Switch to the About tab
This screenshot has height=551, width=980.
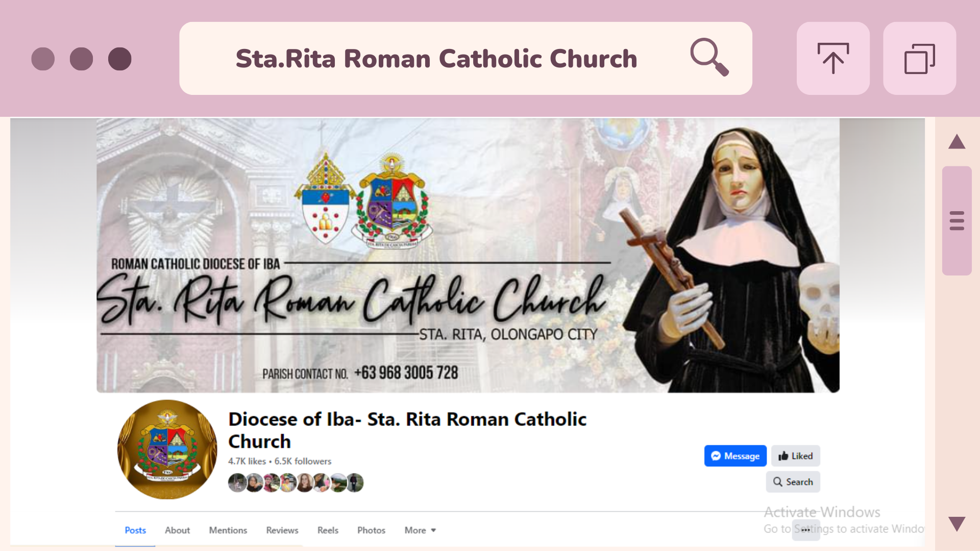pos(177,530)
